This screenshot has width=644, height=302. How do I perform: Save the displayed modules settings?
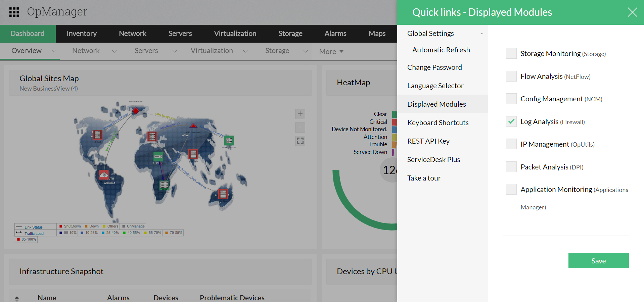pyautogui.click(x=598, y=260)
